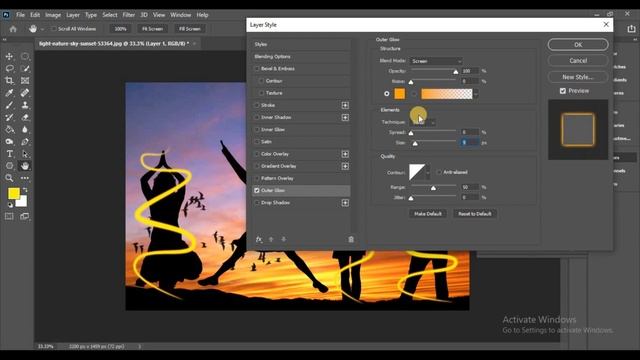Select the Zoom tool
640x360 pixels.
[x=9, y=178]
